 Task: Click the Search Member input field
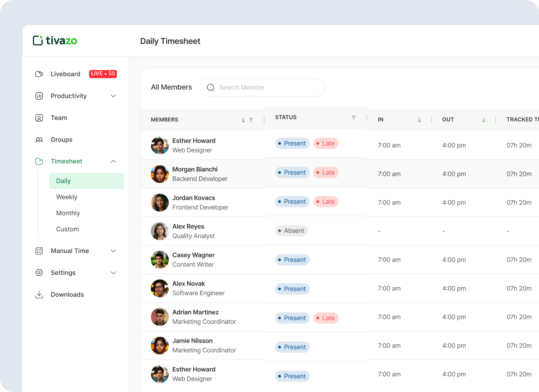[269, 87]
